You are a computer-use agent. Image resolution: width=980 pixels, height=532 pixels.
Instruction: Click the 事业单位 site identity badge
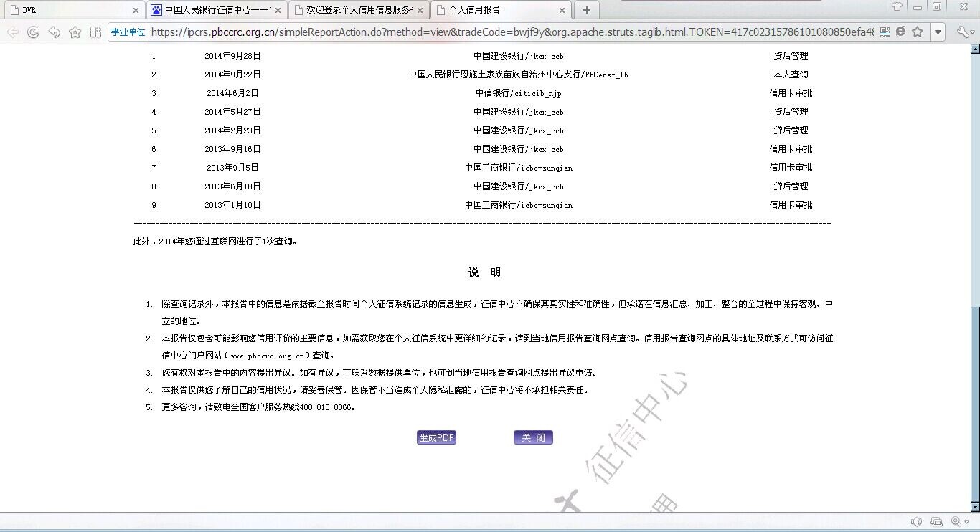128,32
